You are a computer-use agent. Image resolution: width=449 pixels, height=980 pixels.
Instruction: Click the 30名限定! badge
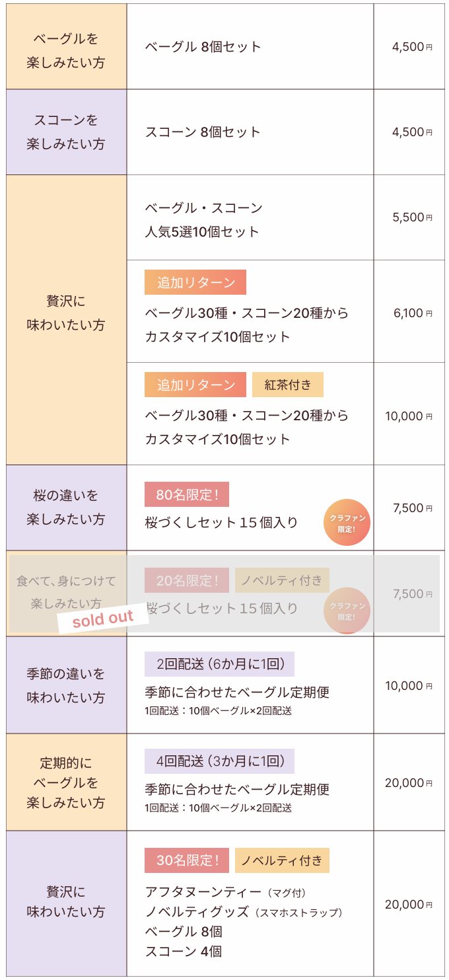pyautogui.click(x=187, y=860)
